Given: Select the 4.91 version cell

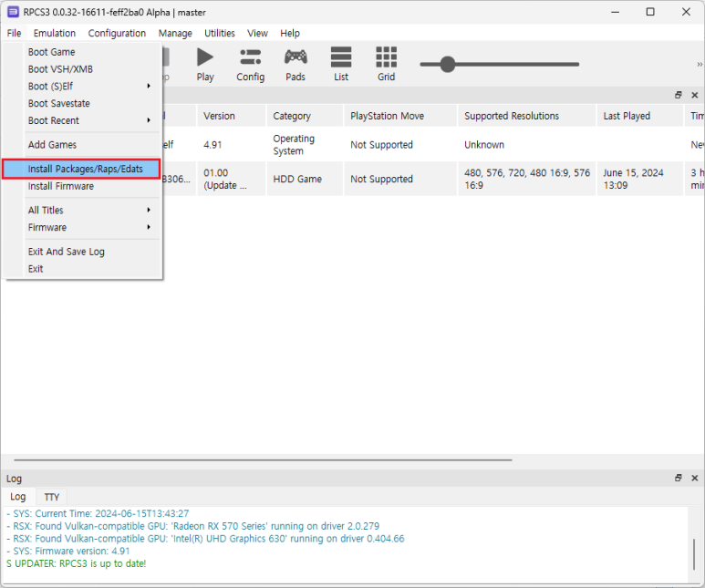Looking at the screenshot, I should pyautogui.click(x=231, y=144).
